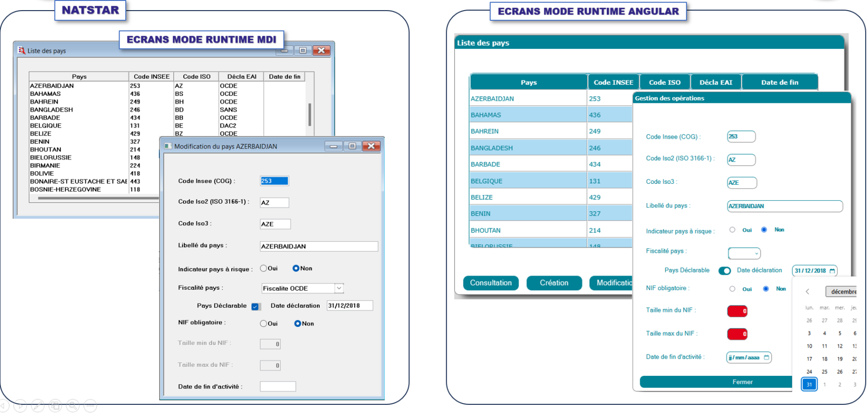This screenshot has height=414, width=868.
Task: Select BELGIQUE row in Angular table
Action: click(551, 181)
